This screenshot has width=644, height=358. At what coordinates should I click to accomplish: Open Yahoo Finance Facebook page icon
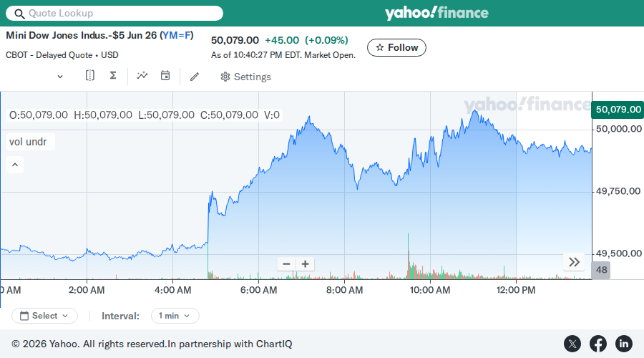598,344
